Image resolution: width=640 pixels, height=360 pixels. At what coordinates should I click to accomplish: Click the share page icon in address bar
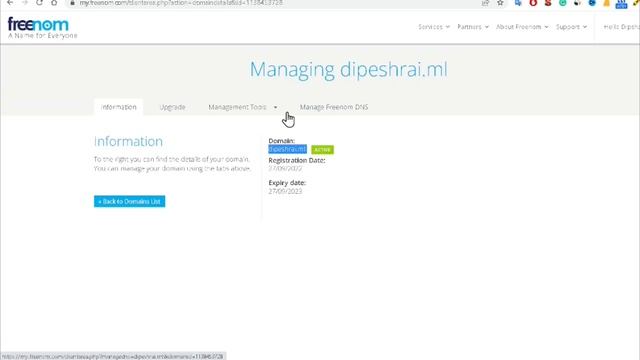[x=485, y=3]
